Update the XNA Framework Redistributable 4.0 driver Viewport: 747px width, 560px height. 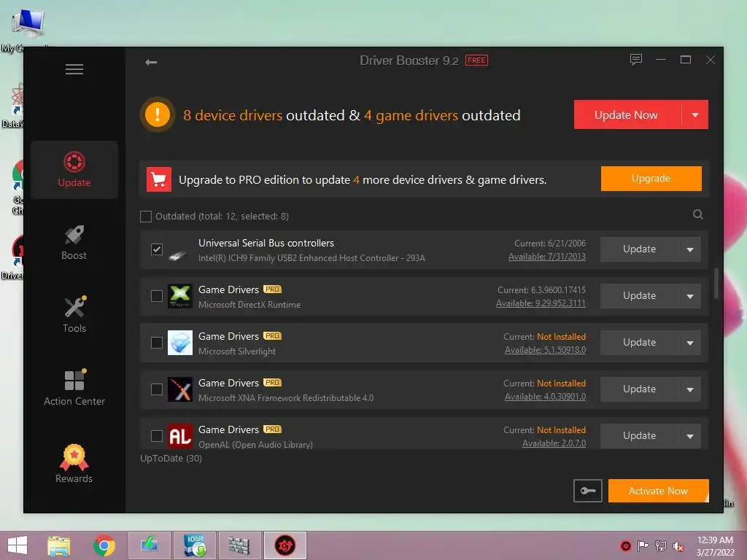click(x=639, y=389)
